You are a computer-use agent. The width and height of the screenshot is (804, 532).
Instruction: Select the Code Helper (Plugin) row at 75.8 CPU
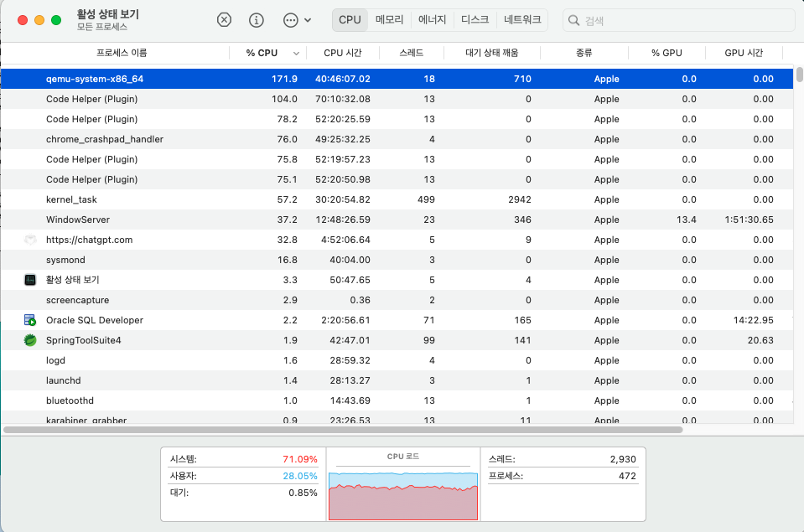[397, 159]
